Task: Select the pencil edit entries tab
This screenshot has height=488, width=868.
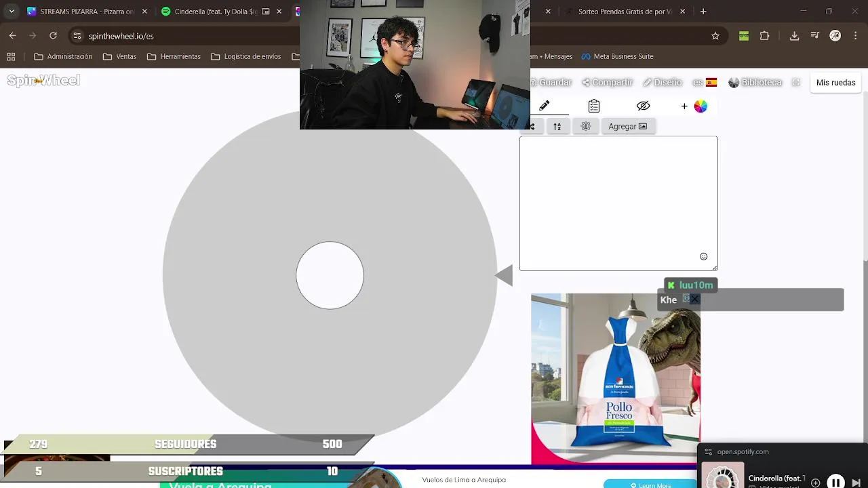Action: 544,106
